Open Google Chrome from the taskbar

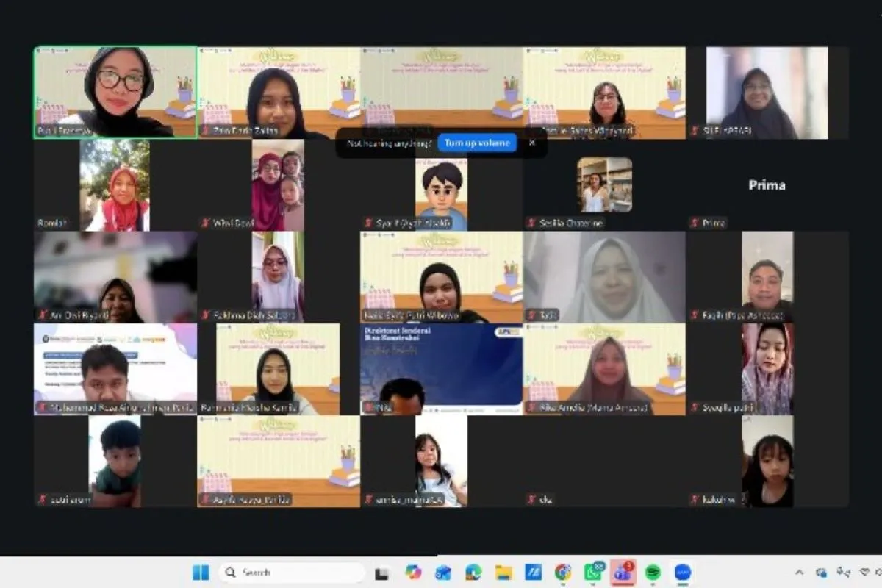[x=563, y=573]
